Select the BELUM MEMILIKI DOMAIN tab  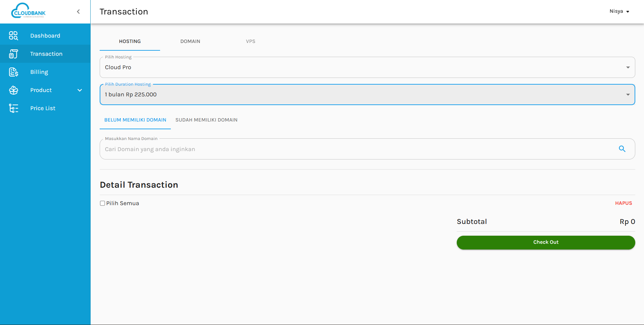(x=135, y=120)
